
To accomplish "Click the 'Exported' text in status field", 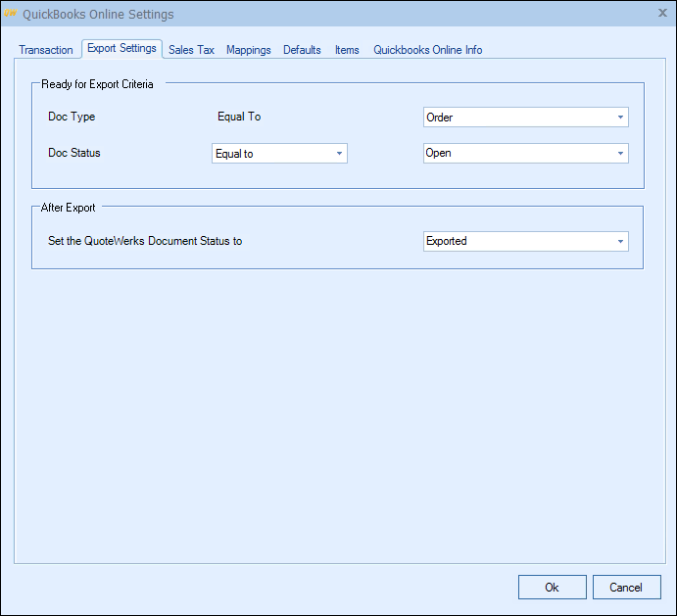I will [x=447, y=242].
